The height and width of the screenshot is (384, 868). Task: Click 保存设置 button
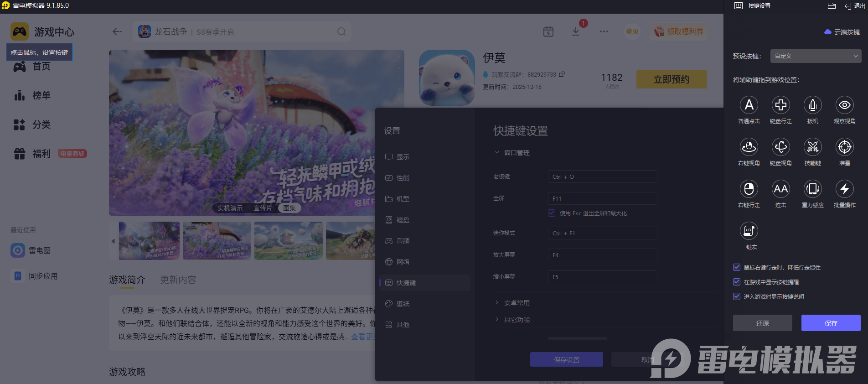pyautogui.click(x=567, y=359)
